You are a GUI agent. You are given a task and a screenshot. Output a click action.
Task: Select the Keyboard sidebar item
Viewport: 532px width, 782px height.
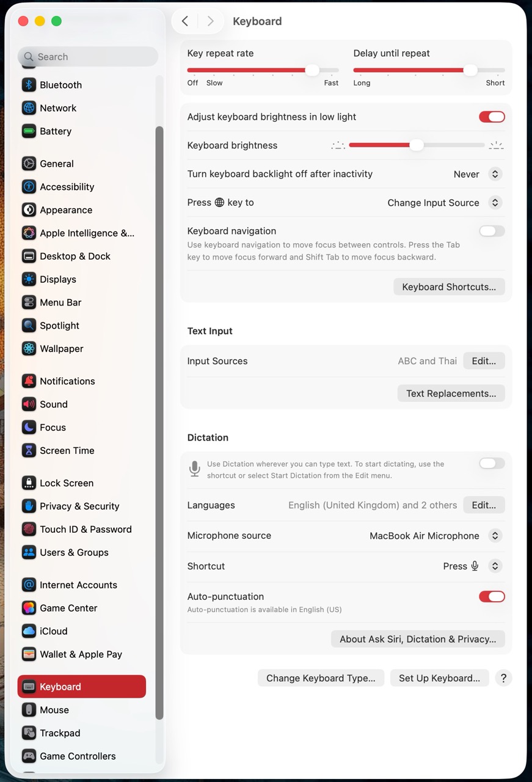pos(81,687)
